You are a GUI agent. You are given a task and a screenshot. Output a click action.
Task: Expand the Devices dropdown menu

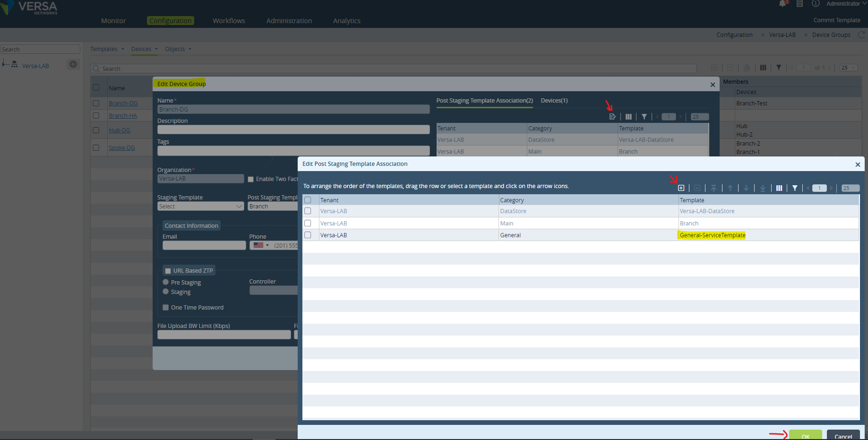point(145,49)
